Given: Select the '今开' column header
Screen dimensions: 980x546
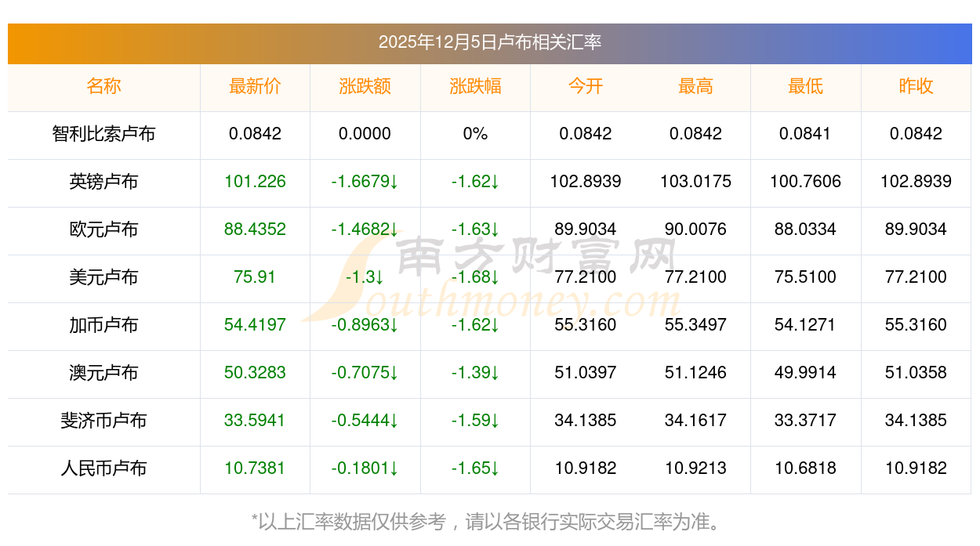Looking at the screenshot, I should (586, 86).
